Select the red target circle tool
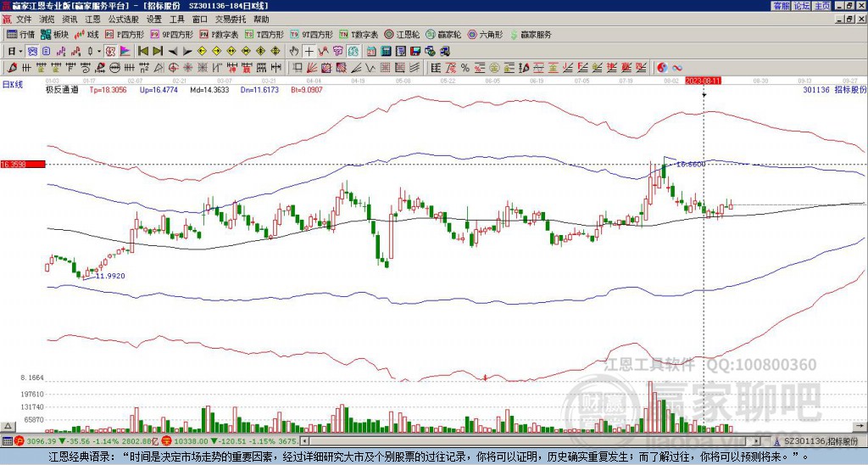This screenshot has height=465, width=868. [173, 68]
